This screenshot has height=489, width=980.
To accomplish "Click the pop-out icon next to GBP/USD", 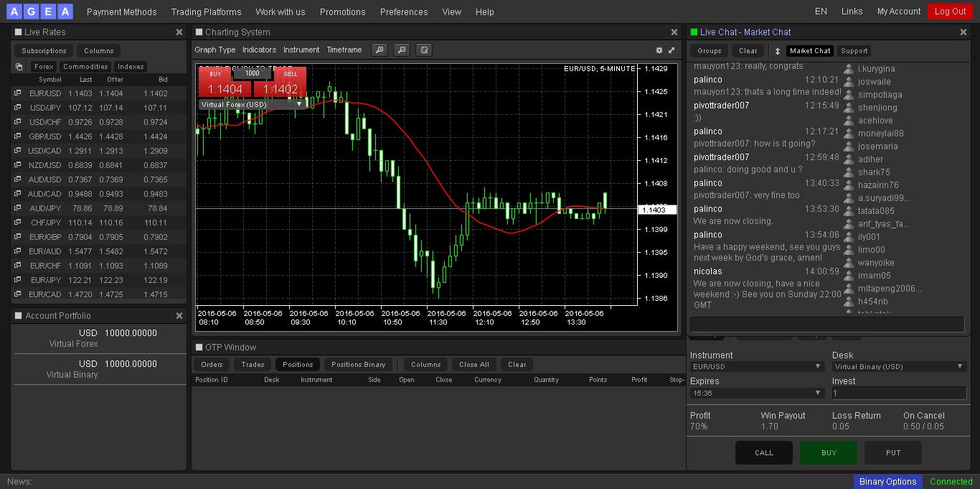I will pyautogui.click(x=17, y=136).
